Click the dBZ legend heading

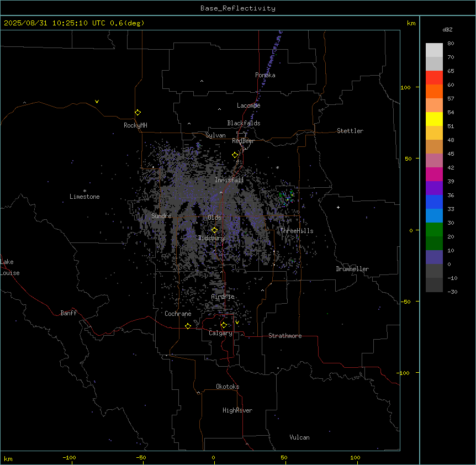pyautogui.click(x=447, y=29)
